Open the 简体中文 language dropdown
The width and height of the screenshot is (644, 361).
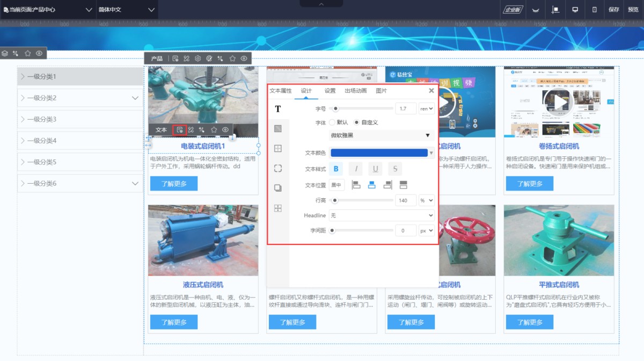coord(127,10)
